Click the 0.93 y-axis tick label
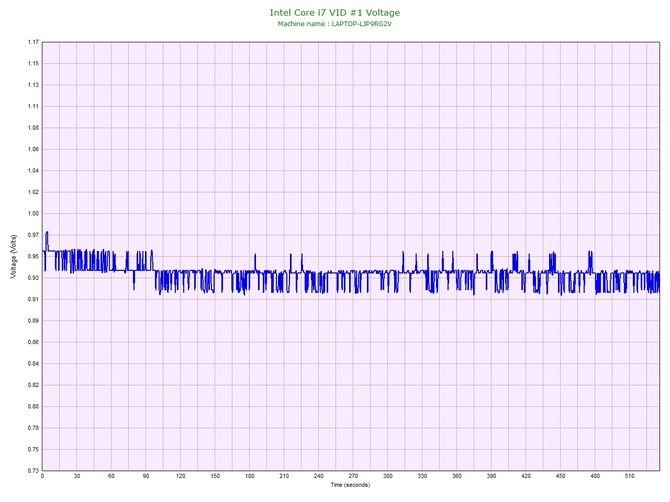 pos(33,278)
